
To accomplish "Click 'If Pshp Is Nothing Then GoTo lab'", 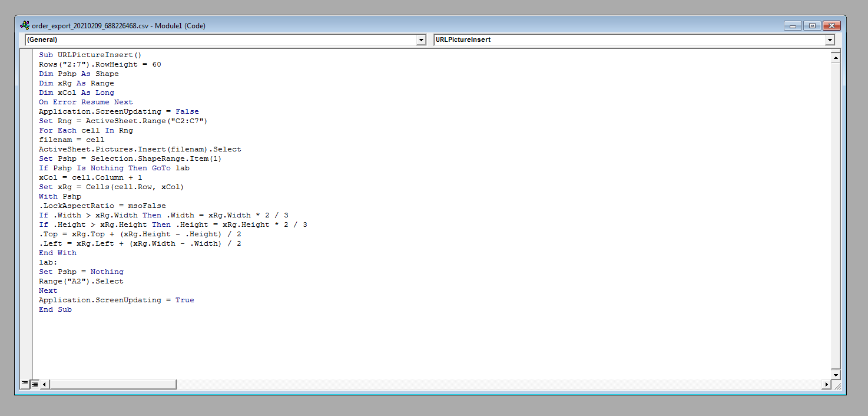I will coord(114,168).
